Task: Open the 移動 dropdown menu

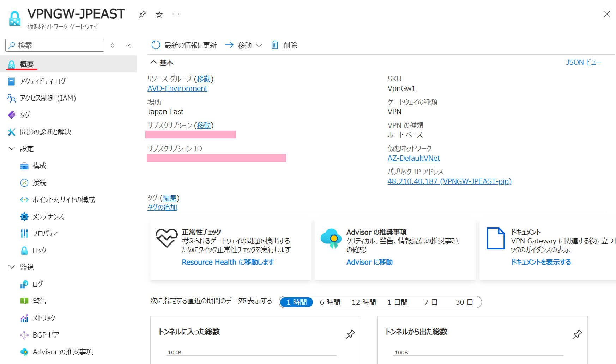Action: click(x=244, y=45)
